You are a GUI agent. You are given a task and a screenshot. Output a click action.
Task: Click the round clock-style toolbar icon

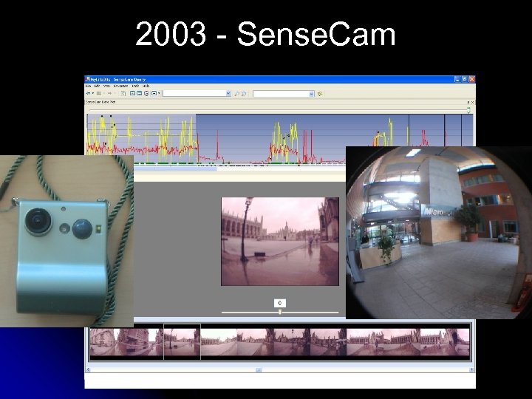point(146,93)
